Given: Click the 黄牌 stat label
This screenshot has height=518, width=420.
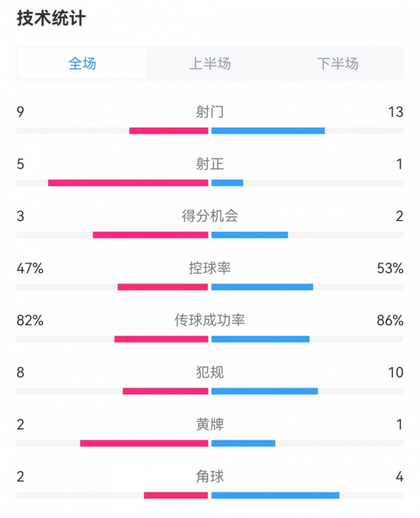Looking at the screenshot, I should [x=210, y=424].
